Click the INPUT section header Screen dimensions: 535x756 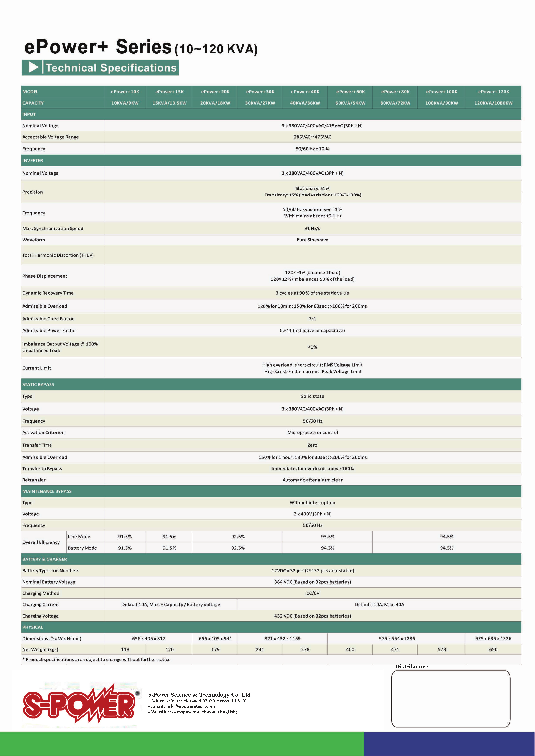tap(271, 114)
